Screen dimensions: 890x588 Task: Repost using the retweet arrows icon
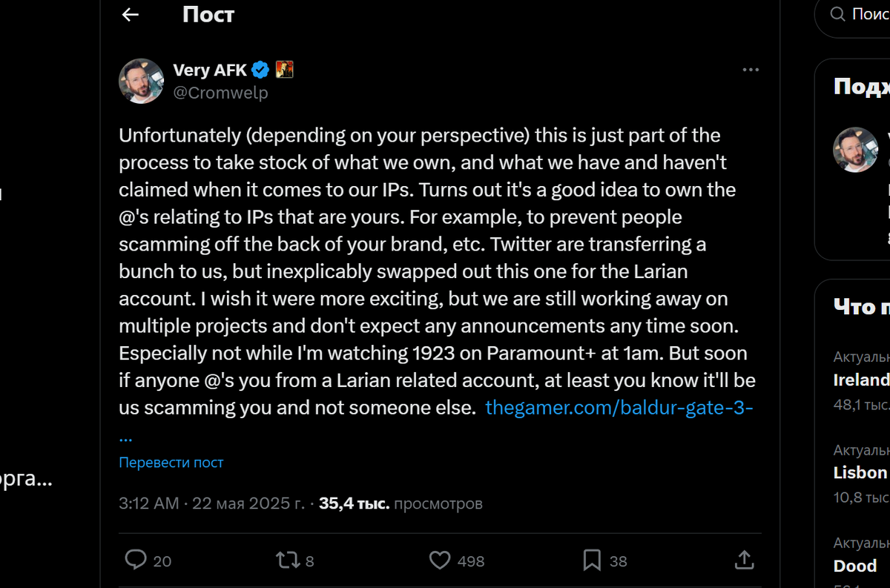(x=288, y=560)
